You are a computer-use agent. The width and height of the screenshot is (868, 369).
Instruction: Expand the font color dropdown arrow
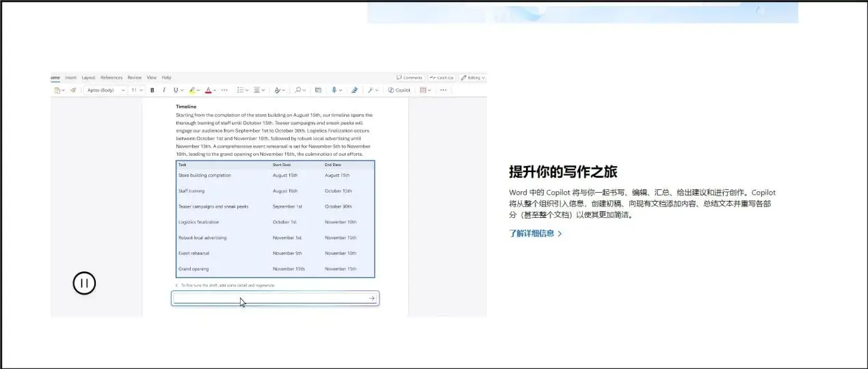(x=215, y=90)
